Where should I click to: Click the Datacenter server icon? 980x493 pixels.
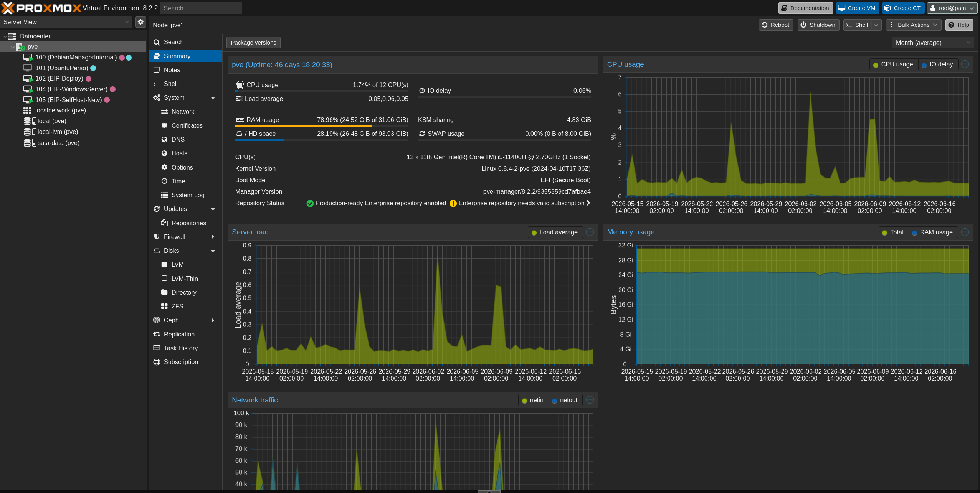12,36
